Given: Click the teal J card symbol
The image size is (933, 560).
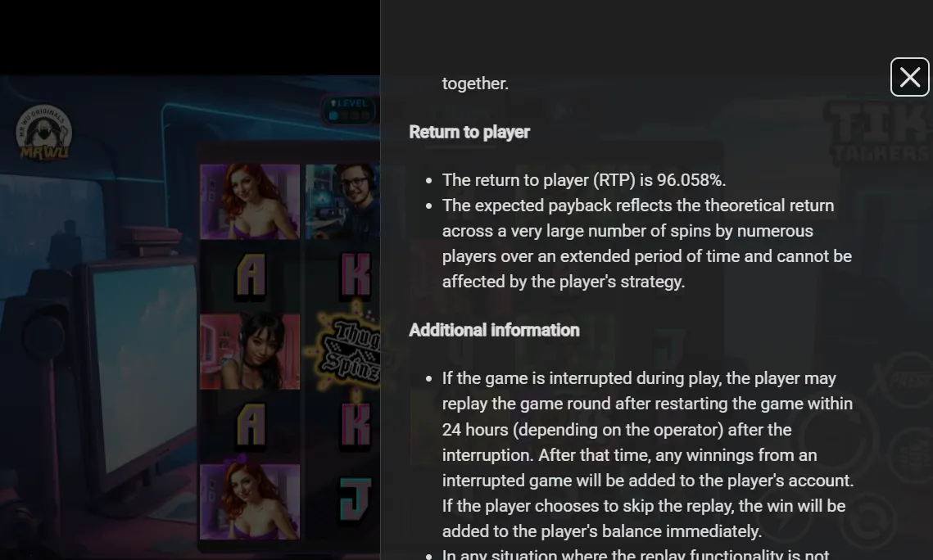Looking at the screenshot, I should click(356, 500).
